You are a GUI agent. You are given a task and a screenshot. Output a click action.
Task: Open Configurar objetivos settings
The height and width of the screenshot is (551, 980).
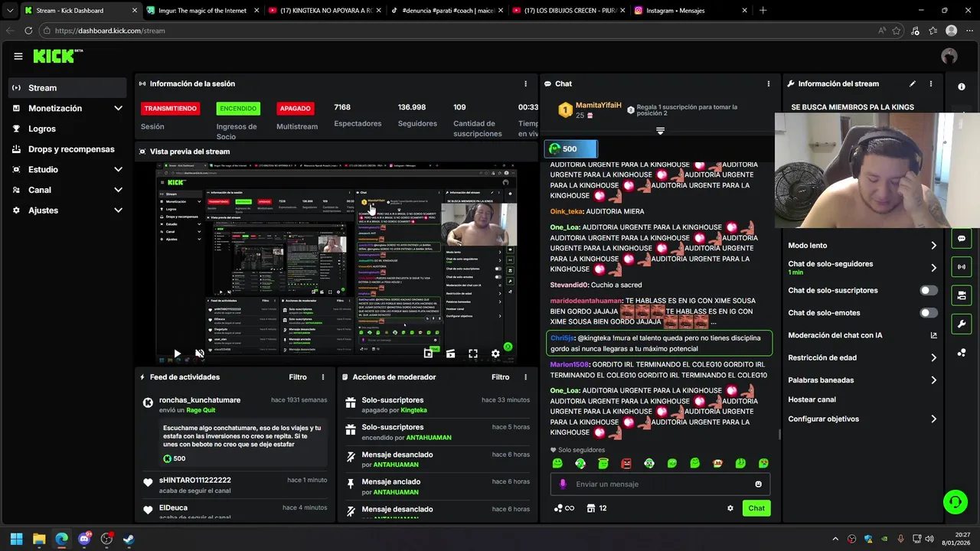(863, 419)
